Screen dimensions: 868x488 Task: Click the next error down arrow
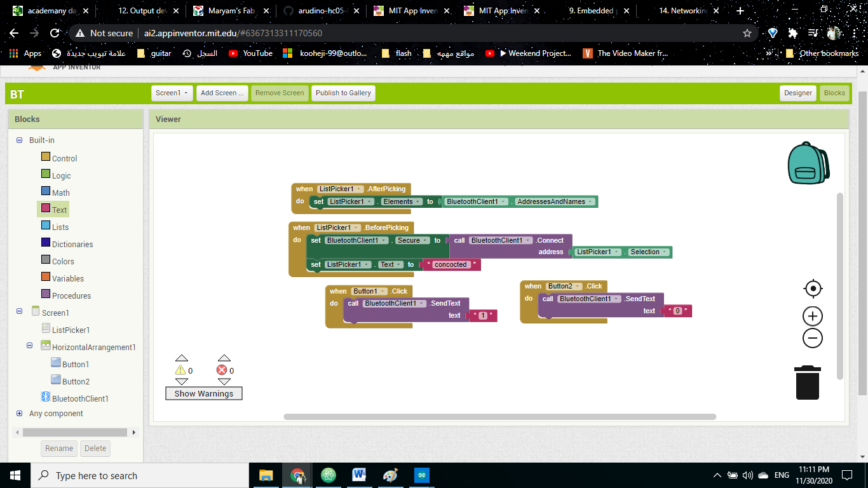point(224,381)
